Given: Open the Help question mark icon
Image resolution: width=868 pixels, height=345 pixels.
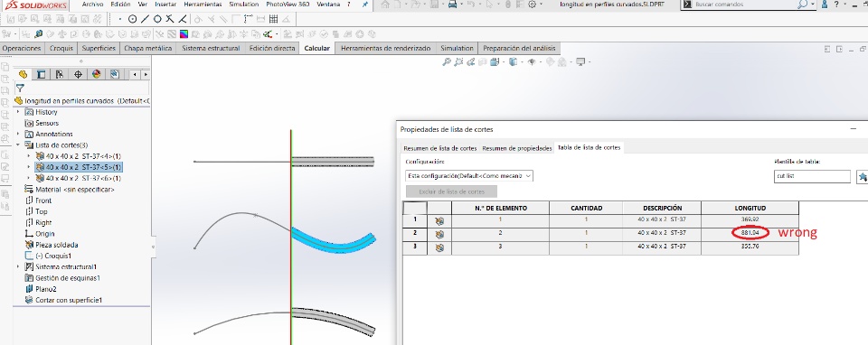Looking at the screenshot, I should tap(837, 5).
